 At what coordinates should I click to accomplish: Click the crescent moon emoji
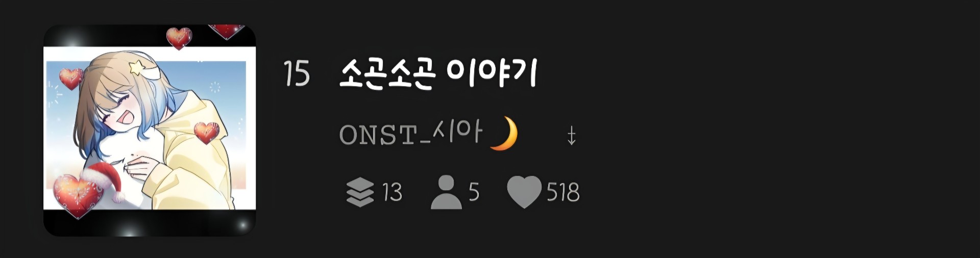[x=504, y=133]
